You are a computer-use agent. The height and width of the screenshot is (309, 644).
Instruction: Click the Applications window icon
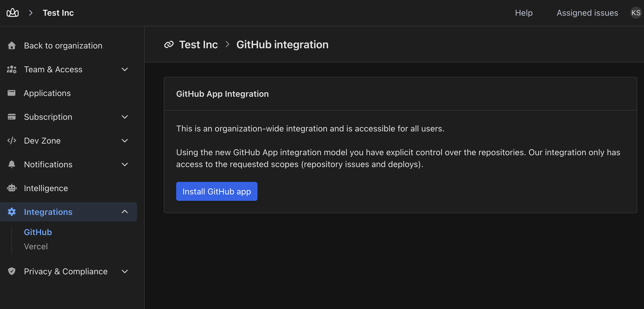(x=11, y=93)
